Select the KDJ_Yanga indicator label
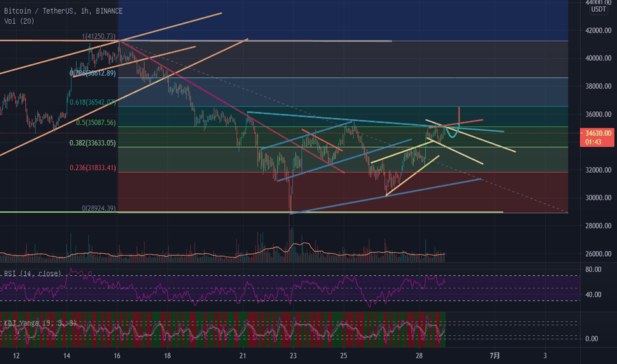Screen dimensions: 617x364 pyautogui.click(x=40, y=323)
